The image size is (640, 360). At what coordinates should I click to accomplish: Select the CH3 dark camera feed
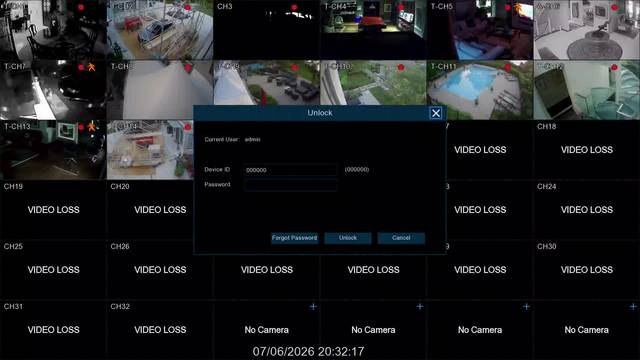(267, 30)
